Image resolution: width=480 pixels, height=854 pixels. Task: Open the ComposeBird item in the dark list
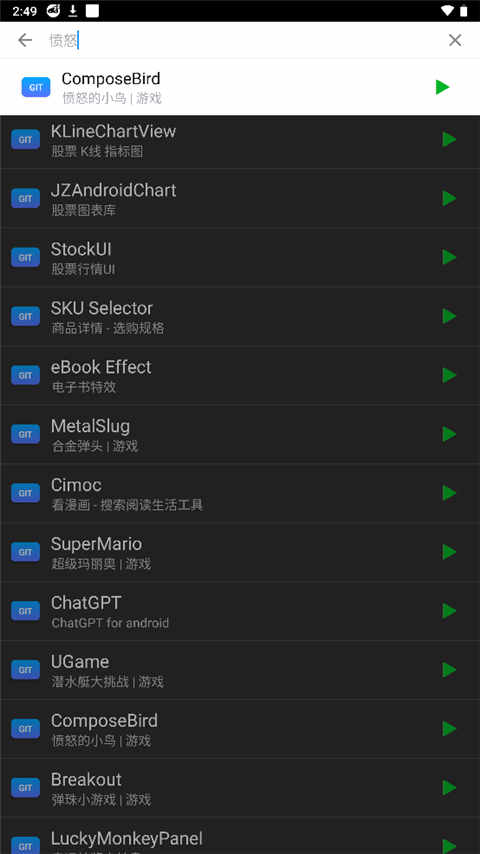pyautogui.click(x=240, y=729)
